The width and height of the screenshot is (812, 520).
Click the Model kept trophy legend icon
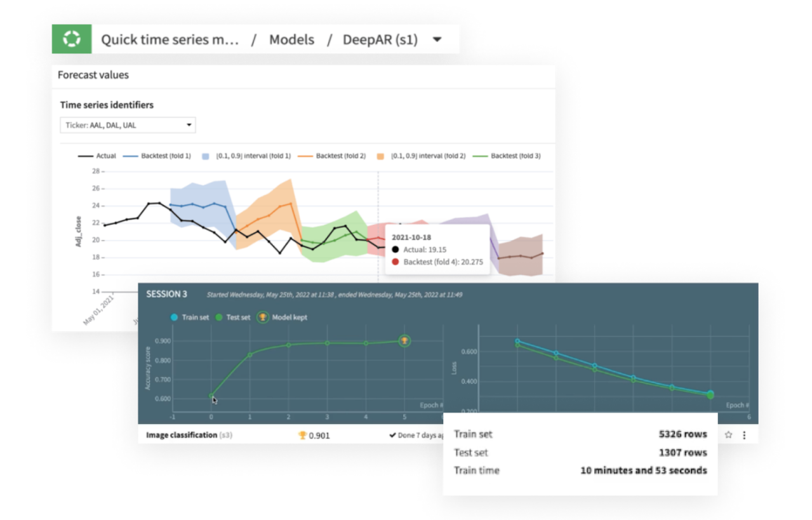pyautogui.click(x=262, y=317)
